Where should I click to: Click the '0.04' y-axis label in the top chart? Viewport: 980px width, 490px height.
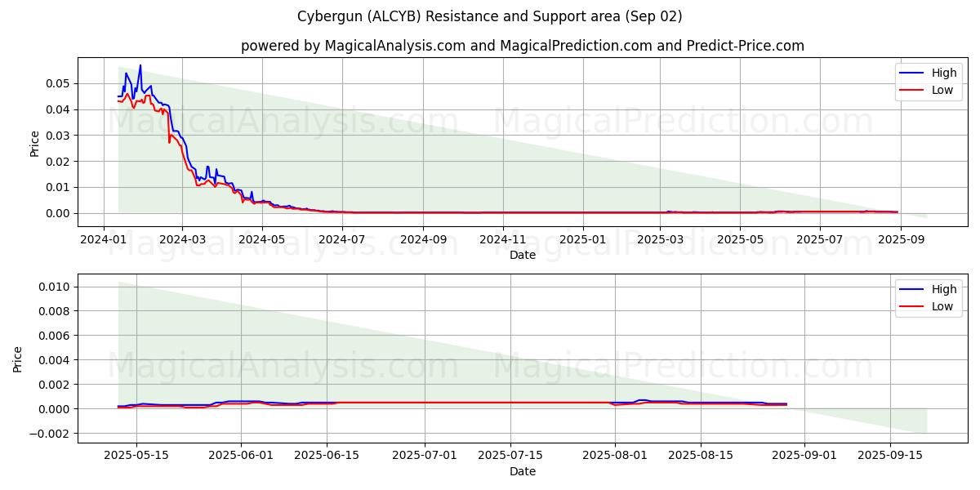point(60,109)
